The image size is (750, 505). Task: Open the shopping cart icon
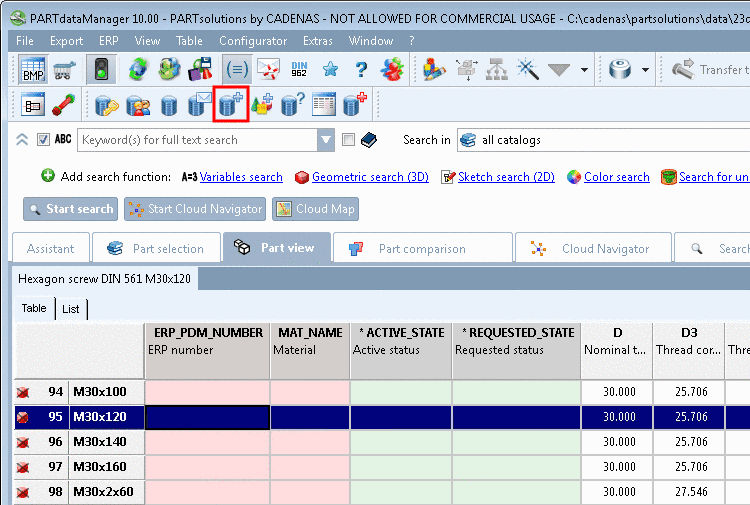[64, 70]
